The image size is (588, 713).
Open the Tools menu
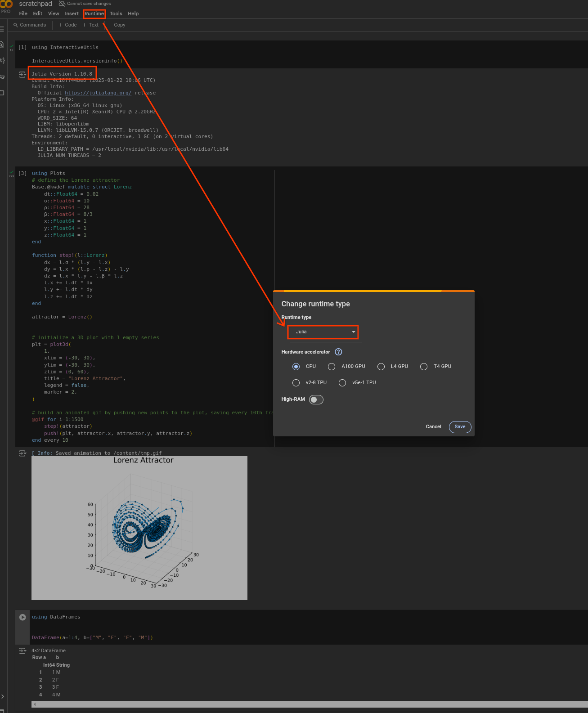(116, 14)
